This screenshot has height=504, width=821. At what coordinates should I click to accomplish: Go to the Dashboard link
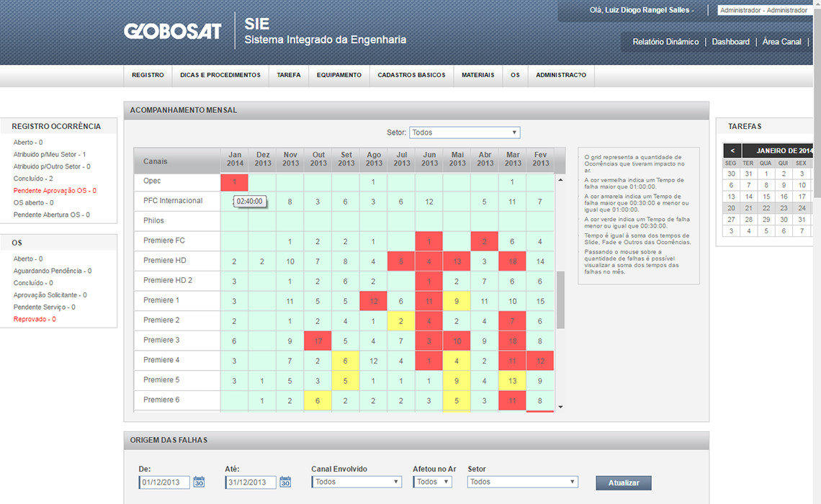[730, 42]
